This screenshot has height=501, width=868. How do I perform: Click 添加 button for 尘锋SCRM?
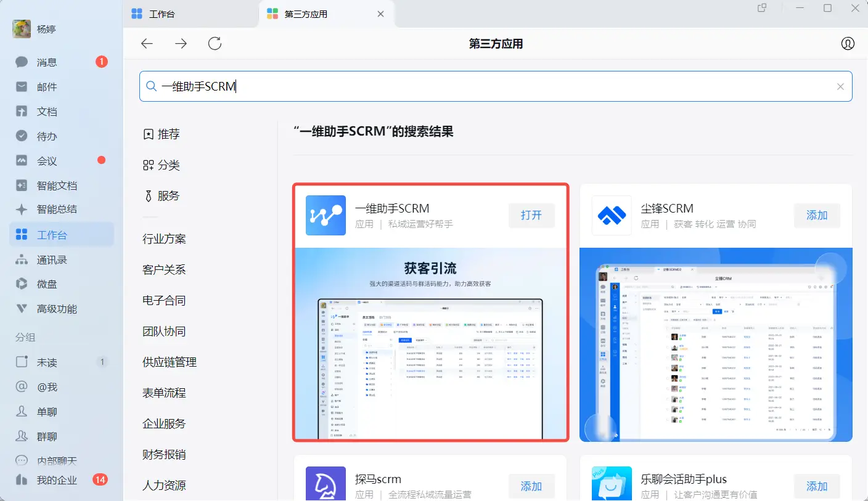817,216
